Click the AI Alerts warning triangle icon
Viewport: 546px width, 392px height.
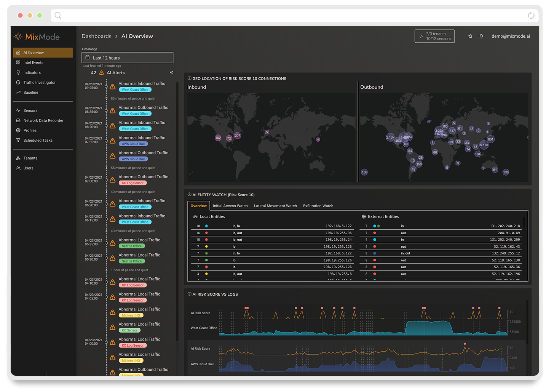point(101,73)
